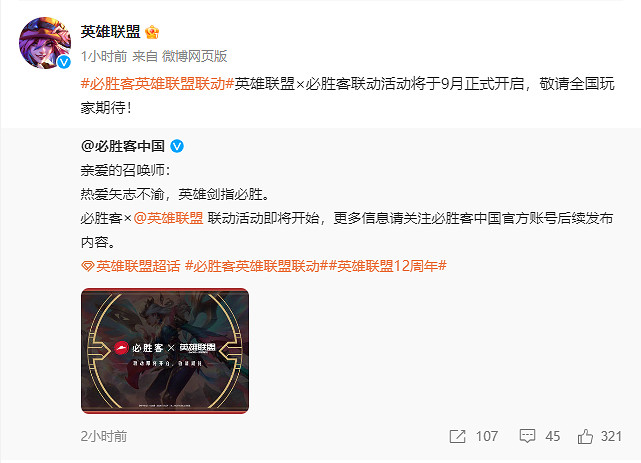The height and width of the screenshot is (463, 641).
Task: Open the #英雄联盟12周年# hashtag
Action: pyautogui.click(x=388, y=266)
